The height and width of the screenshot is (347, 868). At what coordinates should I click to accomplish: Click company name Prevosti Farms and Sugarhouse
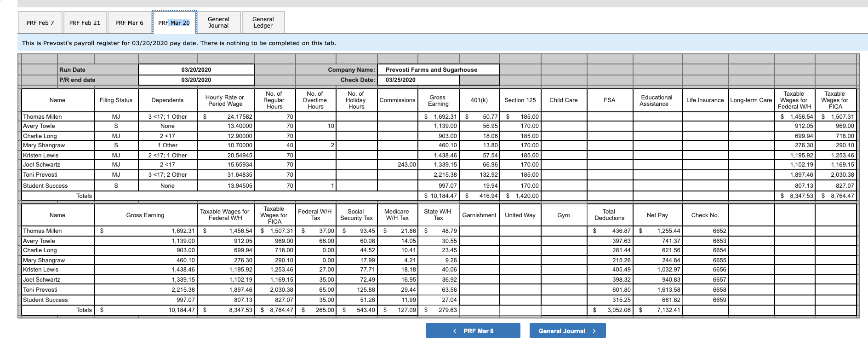pyautogui.click(x=438, y=69)
